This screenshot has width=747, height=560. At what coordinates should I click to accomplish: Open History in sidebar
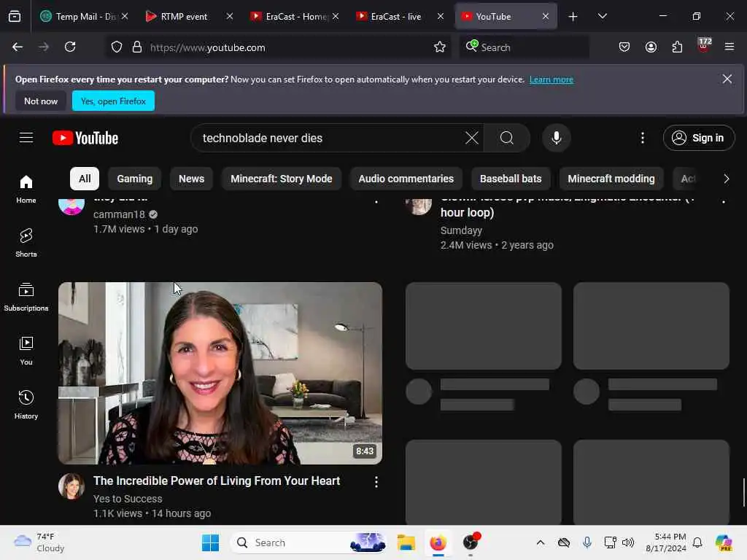tap(26, 405)
